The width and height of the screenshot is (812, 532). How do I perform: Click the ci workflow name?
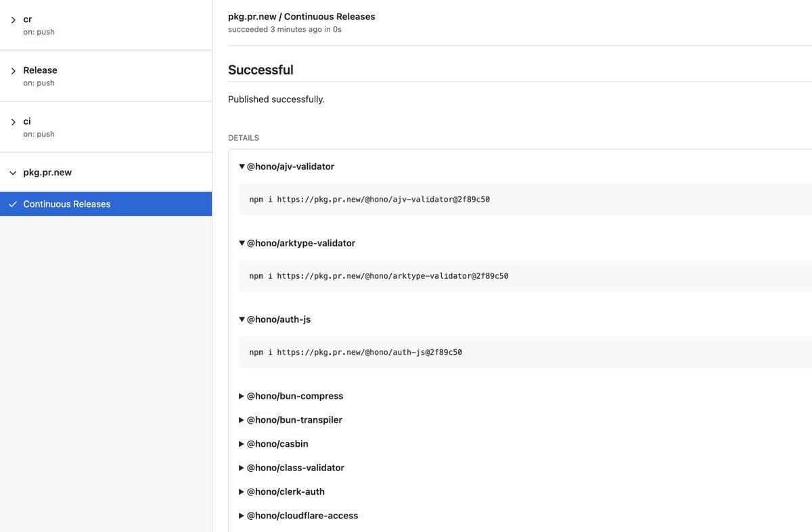tap(27, 121)
